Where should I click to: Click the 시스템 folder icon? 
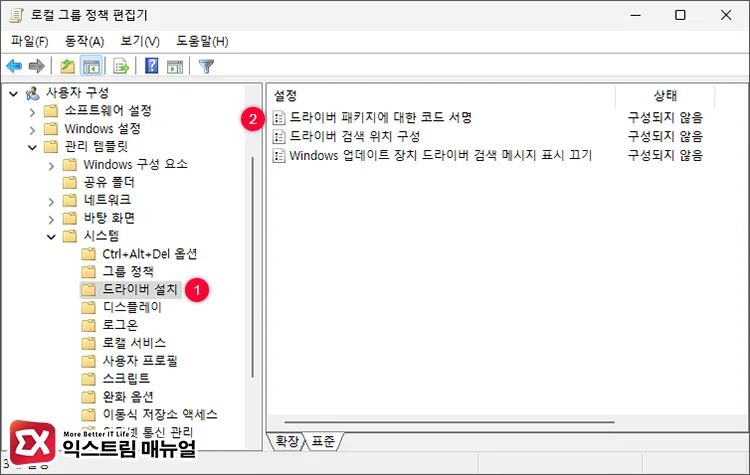pyautogui.click(x=70, y=236)
